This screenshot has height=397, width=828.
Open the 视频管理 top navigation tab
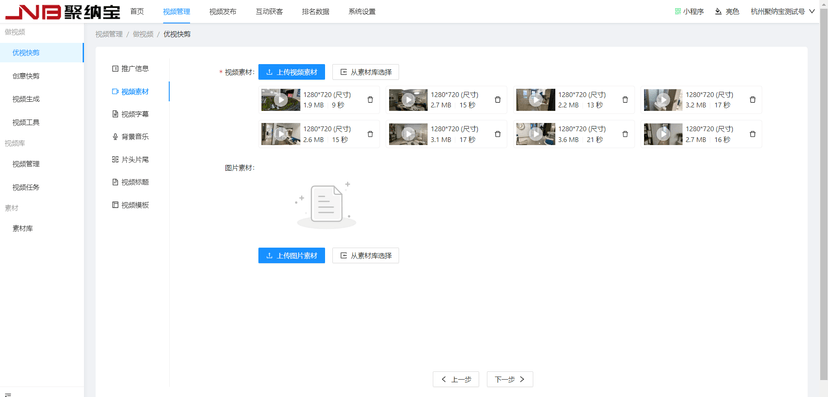click(x=176, y=12)
